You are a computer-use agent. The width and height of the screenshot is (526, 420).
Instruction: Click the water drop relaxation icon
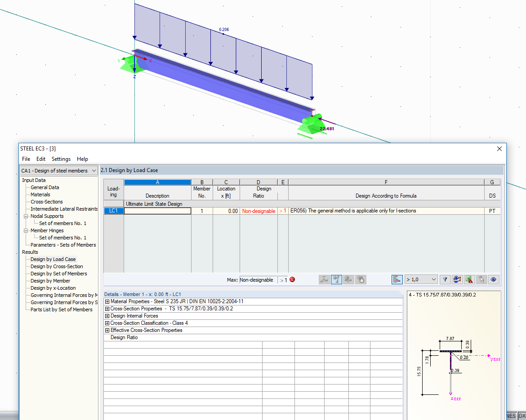coord(360,279)
